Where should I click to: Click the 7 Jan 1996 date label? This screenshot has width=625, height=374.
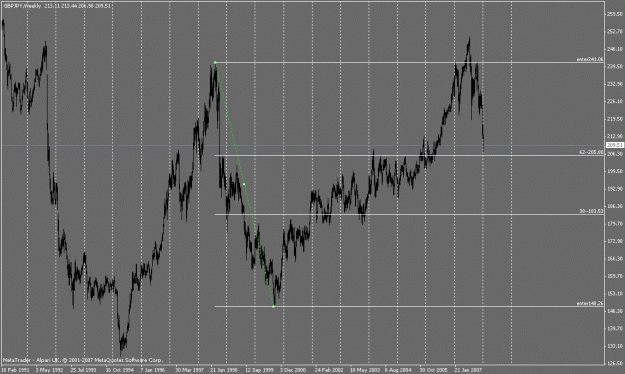[153, 370]
